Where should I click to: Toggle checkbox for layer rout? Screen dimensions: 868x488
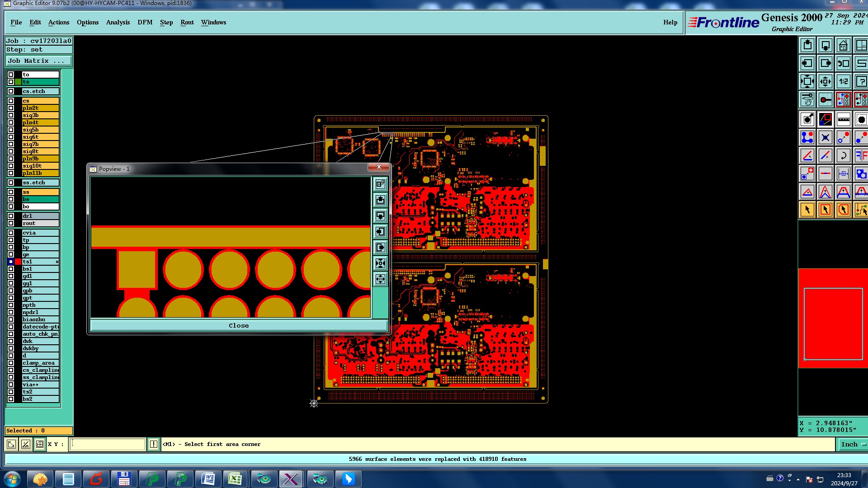coord(11,223)
